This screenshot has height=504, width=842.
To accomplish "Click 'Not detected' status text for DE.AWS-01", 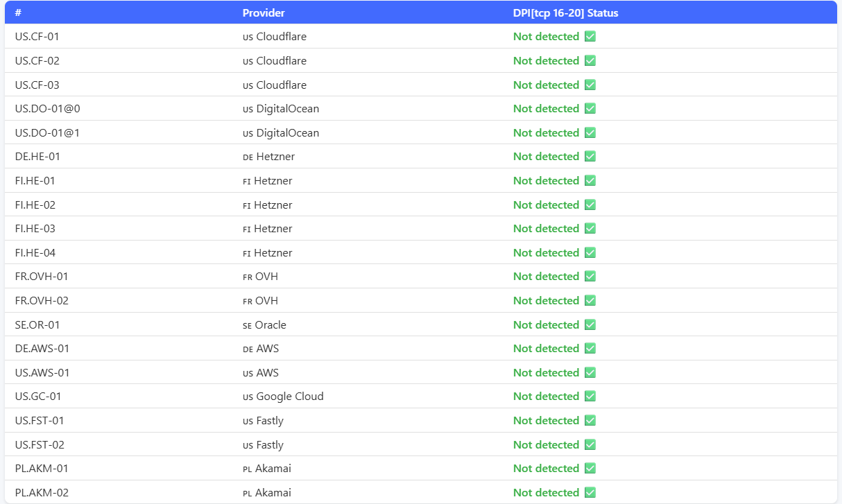I will pyautogui.click(x=546, y=349).
